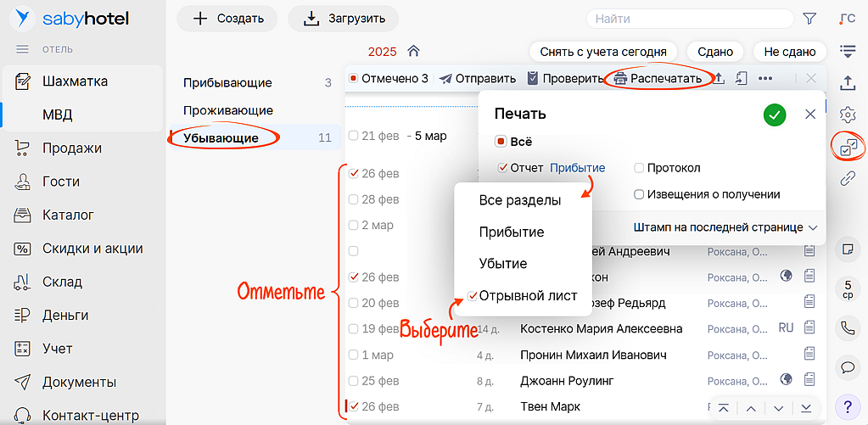Enable the Протокол checkbox

pos(640,168)
